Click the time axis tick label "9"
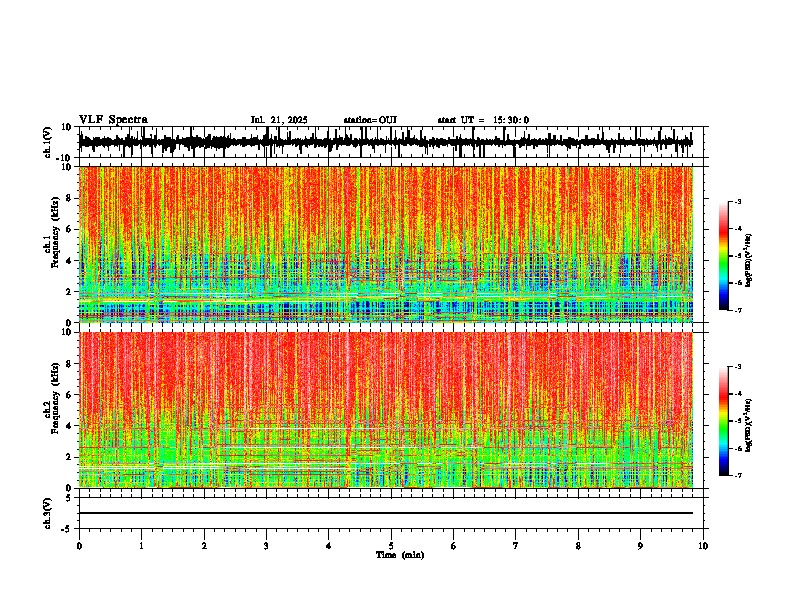This screenshot has width=792, height=612. 640,546
